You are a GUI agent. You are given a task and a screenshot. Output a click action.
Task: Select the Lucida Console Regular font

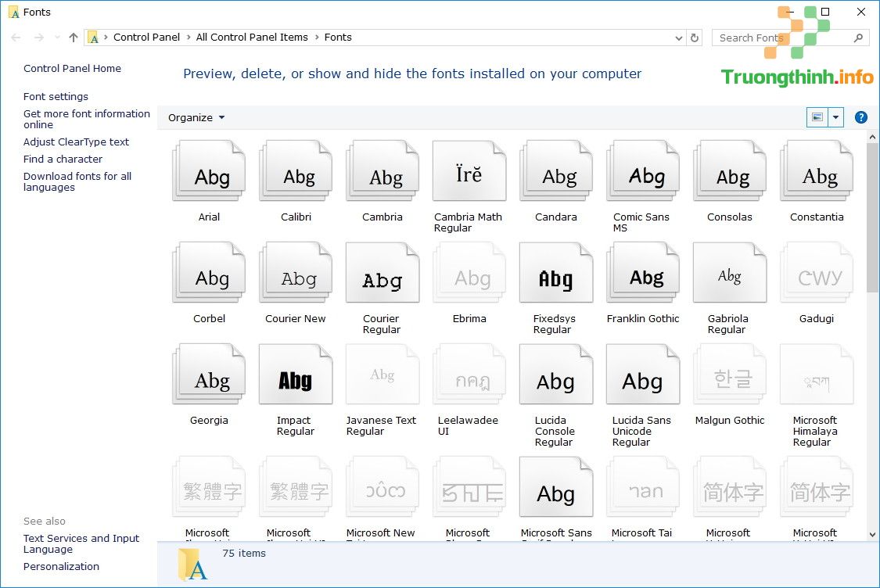pos(556,375)
